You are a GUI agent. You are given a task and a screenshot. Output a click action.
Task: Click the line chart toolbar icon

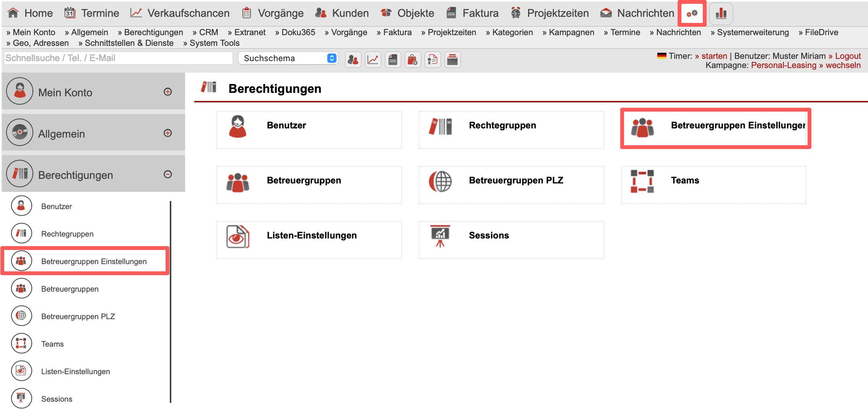click(373, 60)
